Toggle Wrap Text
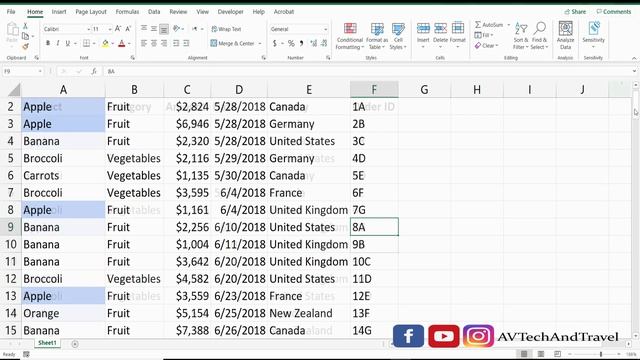The image size is (640, 360). pyautogui.click(x=226, y=29)
